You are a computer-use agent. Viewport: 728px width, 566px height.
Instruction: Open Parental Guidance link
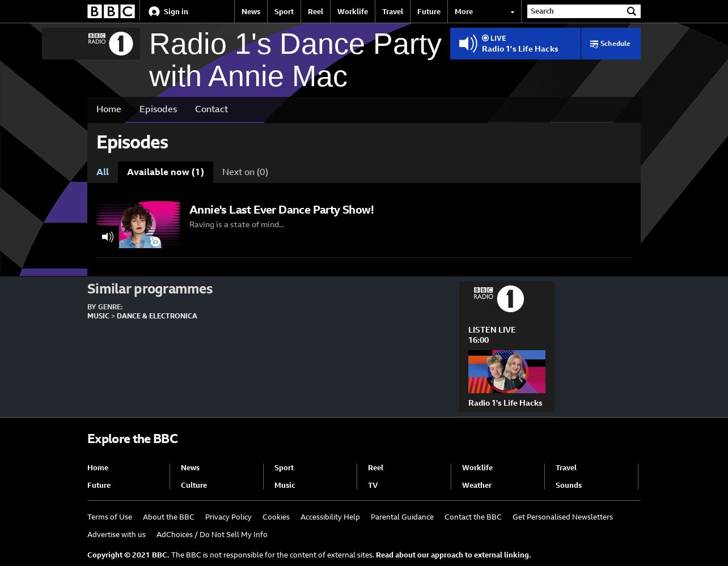coord(402,517)
